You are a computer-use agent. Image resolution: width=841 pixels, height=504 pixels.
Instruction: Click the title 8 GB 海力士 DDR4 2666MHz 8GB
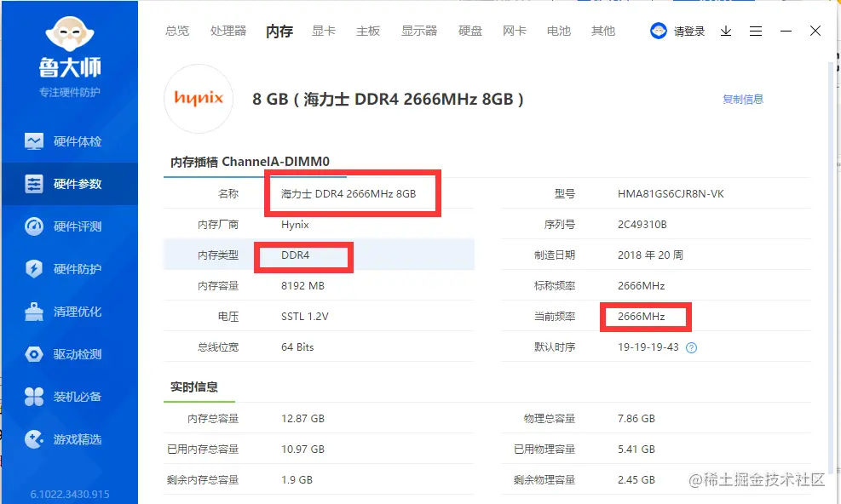point(388,100)
